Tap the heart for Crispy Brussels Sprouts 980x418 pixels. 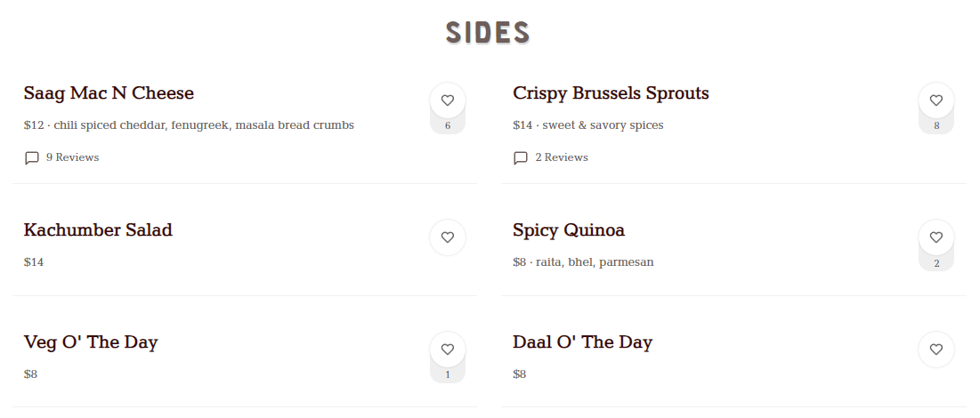[x=936, y=100]
